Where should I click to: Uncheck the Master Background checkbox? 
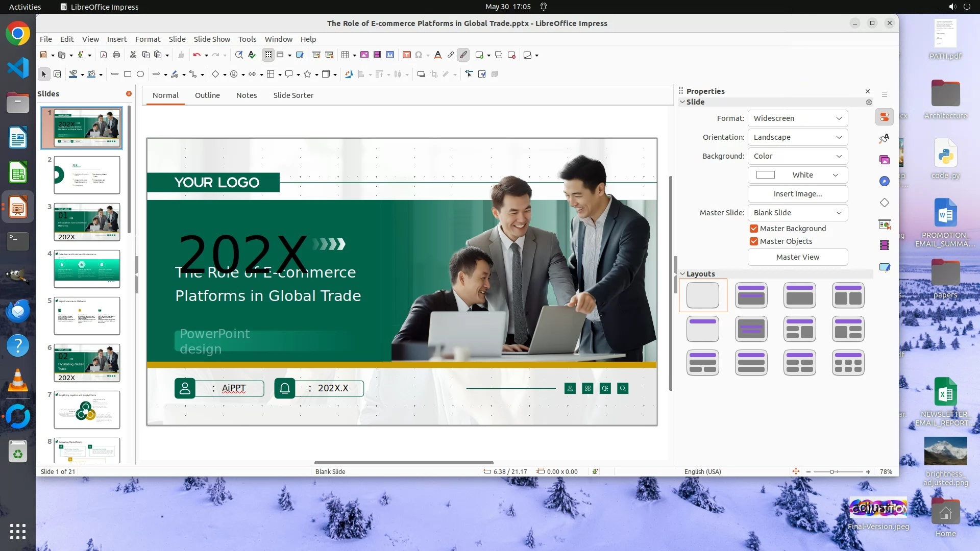[x=754, y=229]
